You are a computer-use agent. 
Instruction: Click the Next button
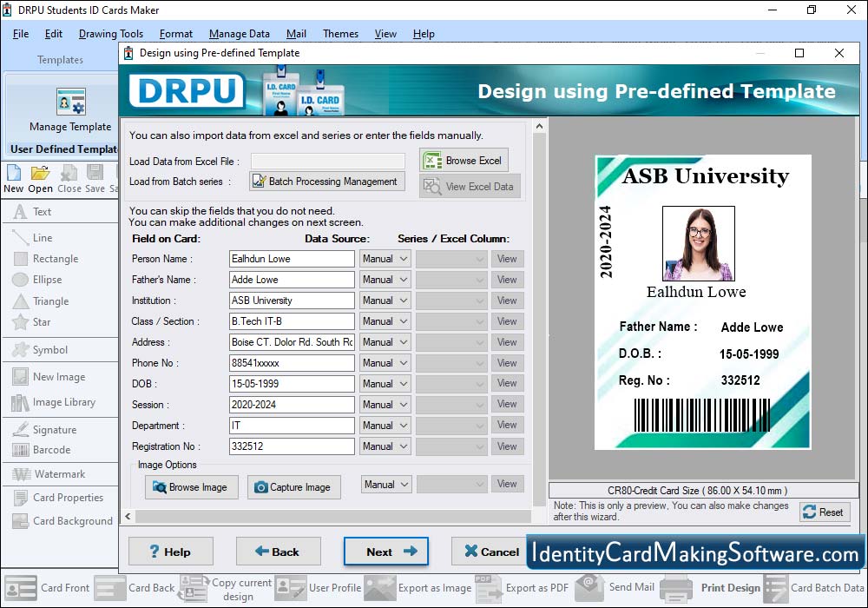pyautogui.click(x=386, y=552)
